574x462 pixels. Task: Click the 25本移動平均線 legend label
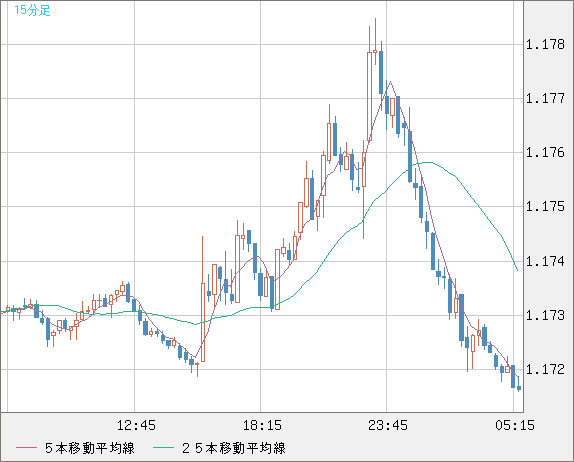point(234,448)
